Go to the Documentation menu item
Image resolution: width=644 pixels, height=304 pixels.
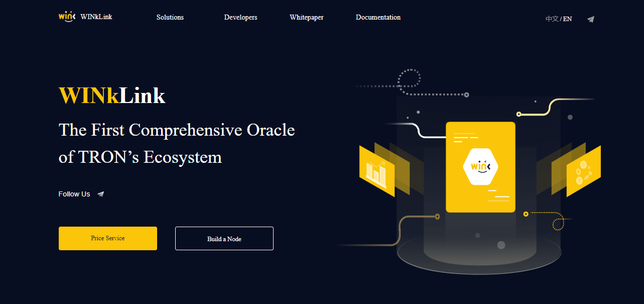[x=378, y=18]
